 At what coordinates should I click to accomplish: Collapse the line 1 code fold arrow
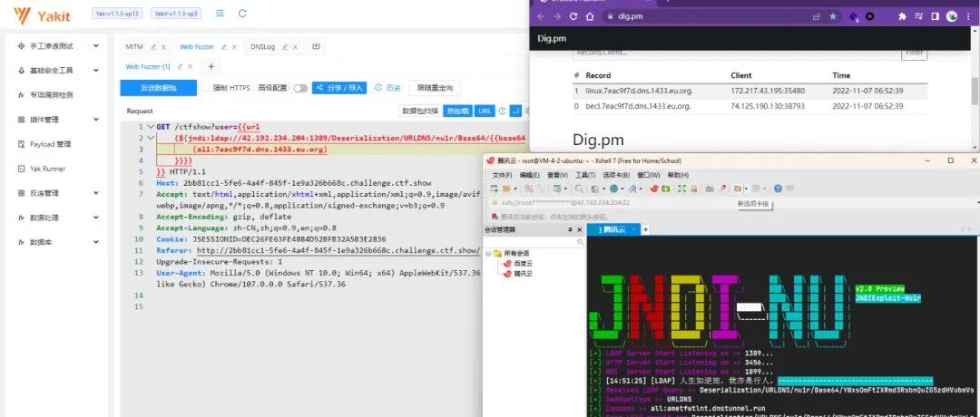coord(150,127)
